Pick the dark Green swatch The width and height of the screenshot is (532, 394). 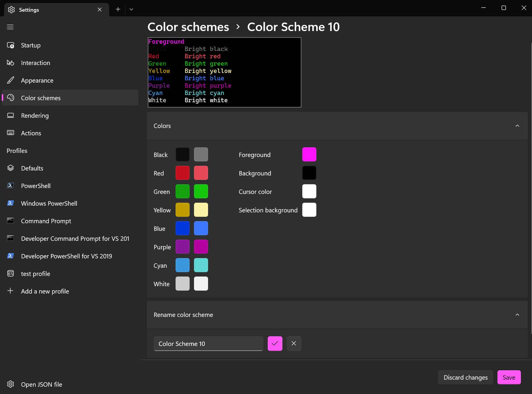[x=183, y=191]
